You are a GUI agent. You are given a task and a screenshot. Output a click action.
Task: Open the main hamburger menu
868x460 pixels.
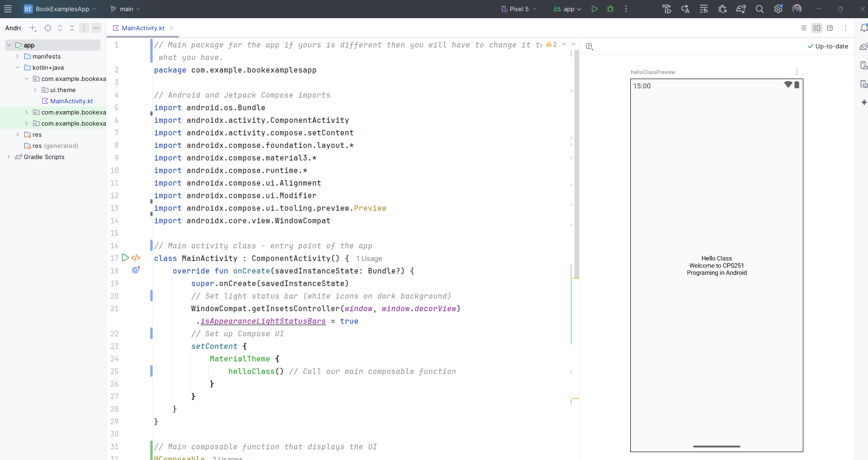[x=8, y=9]
